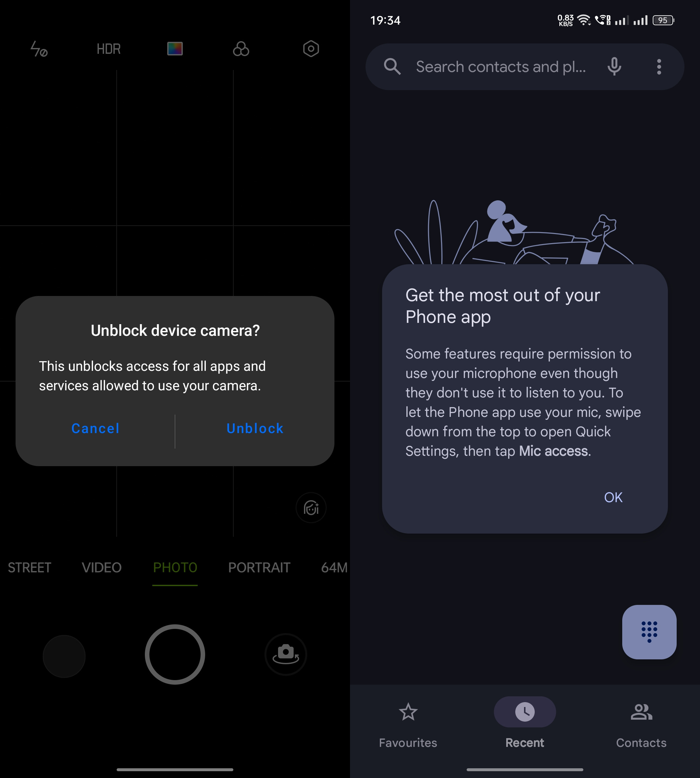Unblock the device camera access
This screenshot has width=700, height=778.
coord(255,428)
